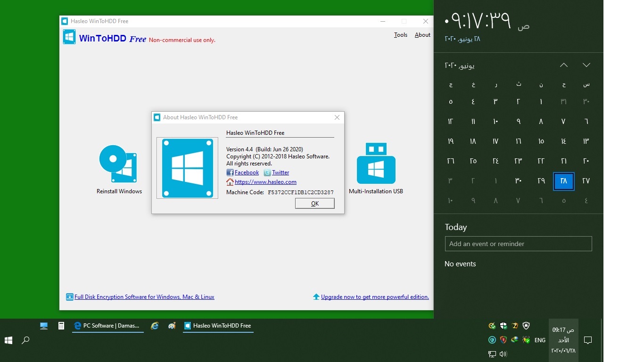Screen dimensions: 644x362
Task: Select June 15 in the calendar
Action: [x=541, y=141]
